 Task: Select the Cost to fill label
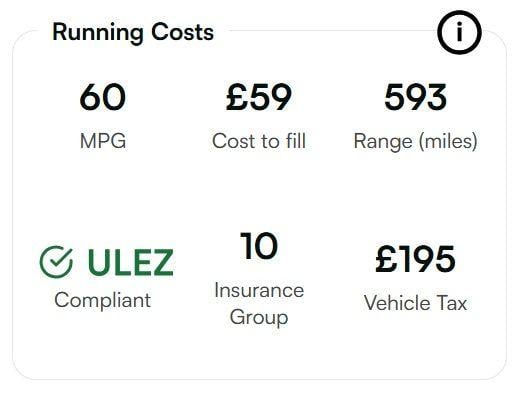coord(259,141)
